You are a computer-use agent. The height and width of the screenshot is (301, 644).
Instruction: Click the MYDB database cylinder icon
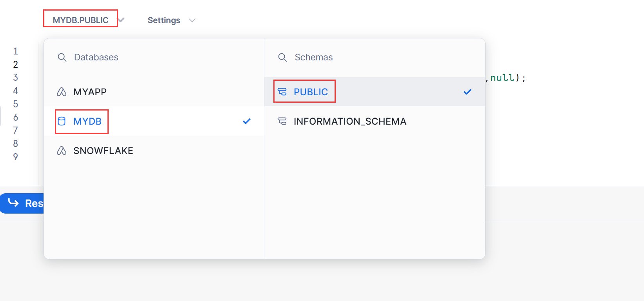coord(62,121)
